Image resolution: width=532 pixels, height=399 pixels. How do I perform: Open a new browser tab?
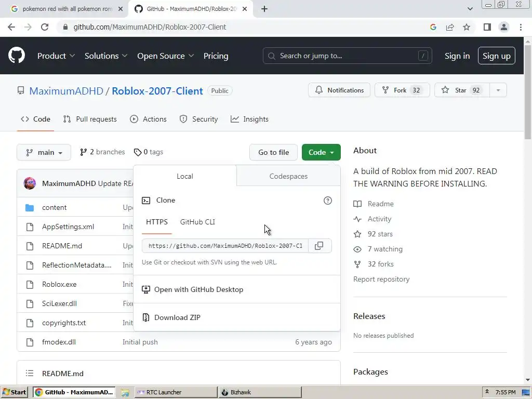tap(264, 9)
